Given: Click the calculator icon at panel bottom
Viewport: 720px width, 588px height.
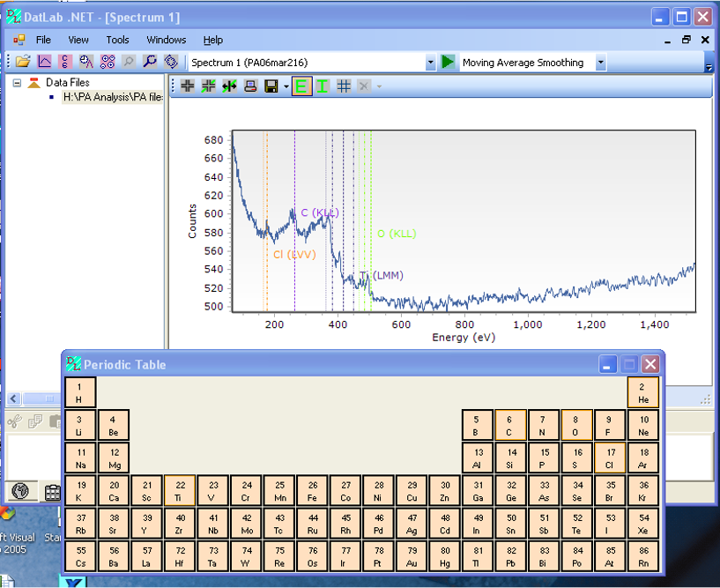Looking at the screenshot, I should pyautogui.click(x=52, y=492).
